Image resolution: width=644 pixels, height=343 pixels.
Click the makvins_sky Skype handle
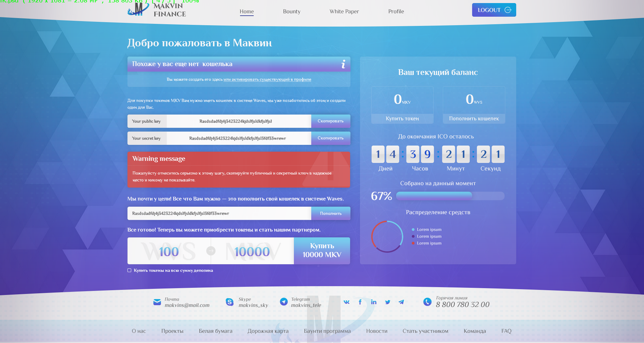(253, 305)
